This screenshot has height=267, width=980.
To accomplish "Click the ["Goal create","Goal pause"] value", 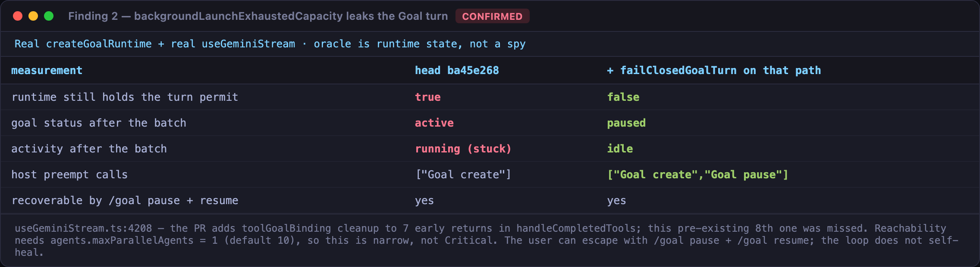I will coord(697,174).
